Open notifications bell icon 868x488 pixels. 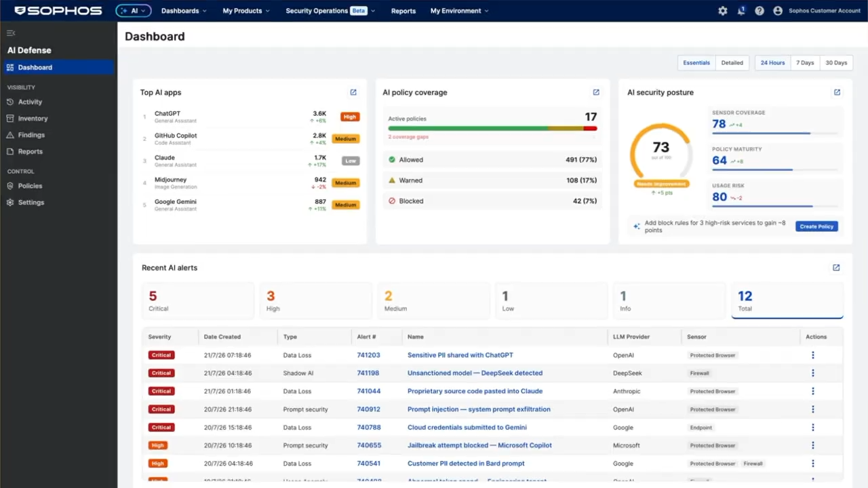coord(741,11)
